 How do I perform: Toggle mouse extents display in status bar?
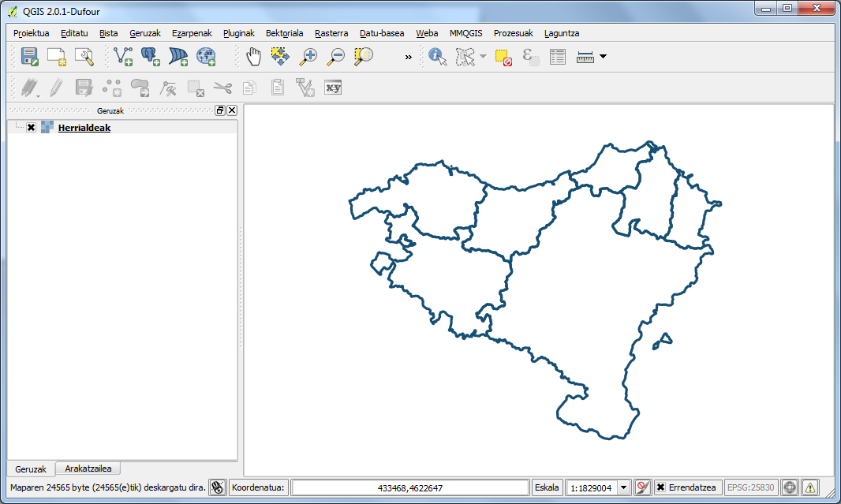(218, 487)
